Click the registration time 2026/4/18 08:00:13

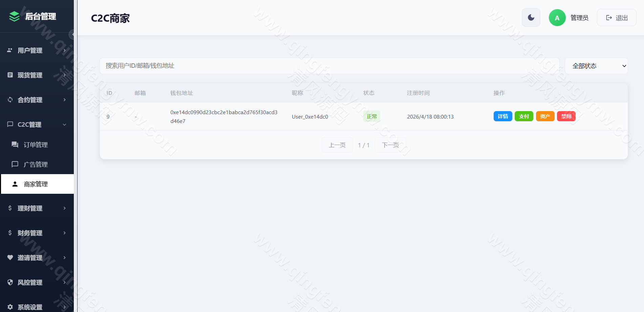430,117
